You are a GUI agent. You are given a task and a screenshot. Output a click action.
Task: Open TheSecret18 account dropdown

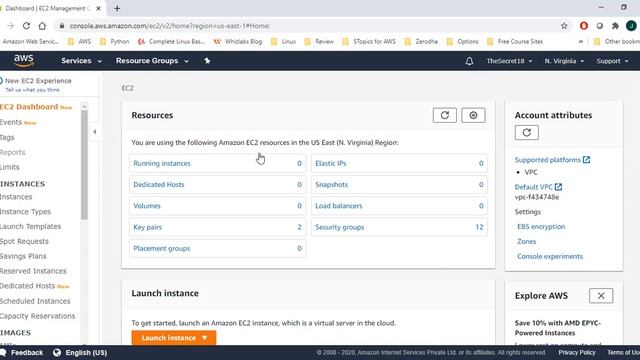click(509, 61)
